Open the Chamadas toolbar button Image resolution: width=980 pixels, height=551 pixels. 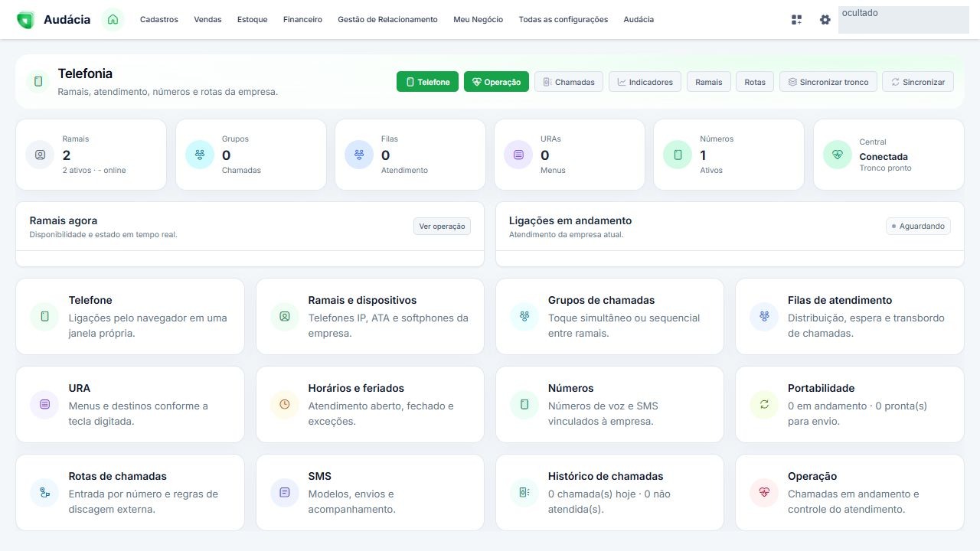[569, 82]
